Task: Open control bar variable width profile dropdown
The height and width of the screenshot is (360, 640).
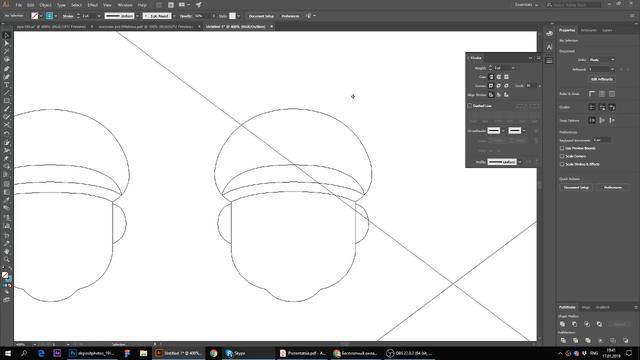Action: [137, 16]
